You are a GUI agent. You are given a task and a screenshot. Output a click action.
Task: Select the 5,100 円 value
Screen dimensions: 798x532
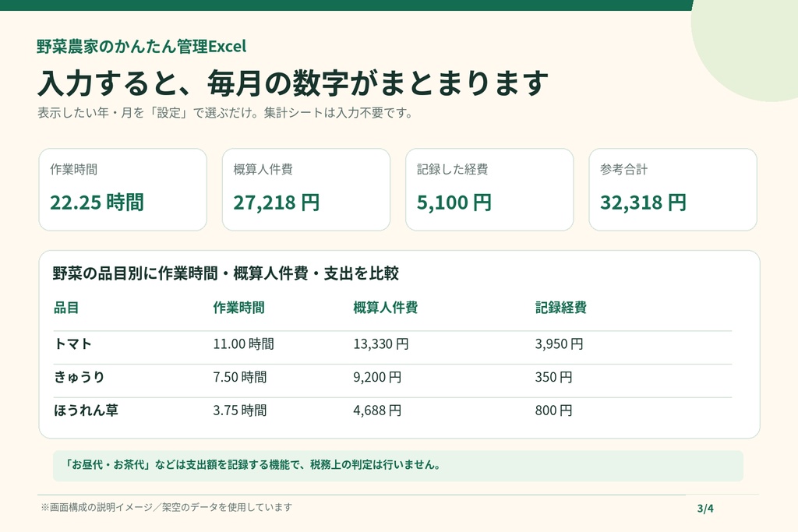pos(454,203)
